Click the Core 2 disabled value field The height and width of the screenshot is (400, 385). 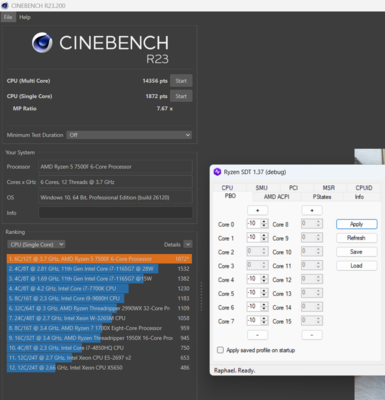point(257,251)
